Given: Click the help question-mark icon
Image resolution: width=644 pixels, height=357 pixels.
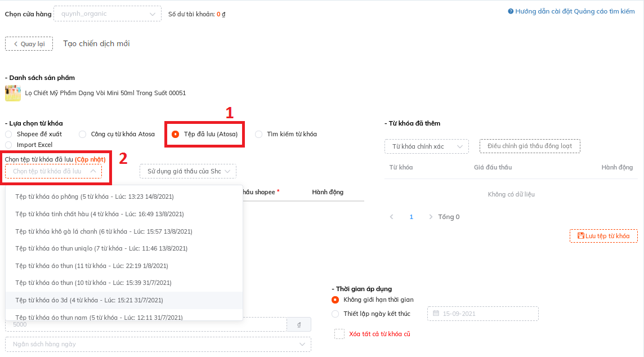Looking at the screenshot, I should [511, 11].
